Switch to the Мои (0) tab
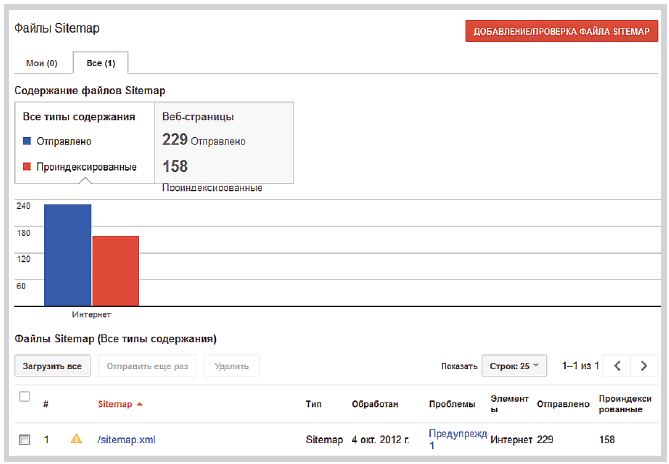 coord(41,63)
